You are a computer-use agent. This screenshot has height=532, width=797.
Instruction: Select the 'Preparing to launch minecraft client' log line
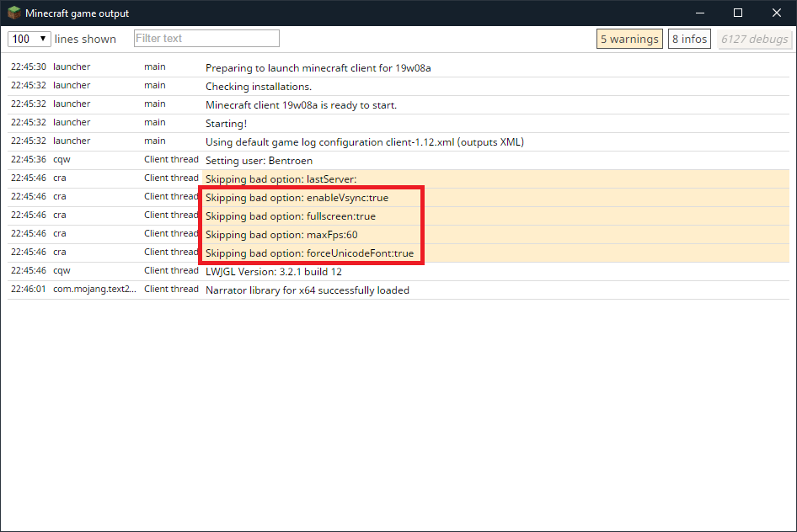(324, 67)
